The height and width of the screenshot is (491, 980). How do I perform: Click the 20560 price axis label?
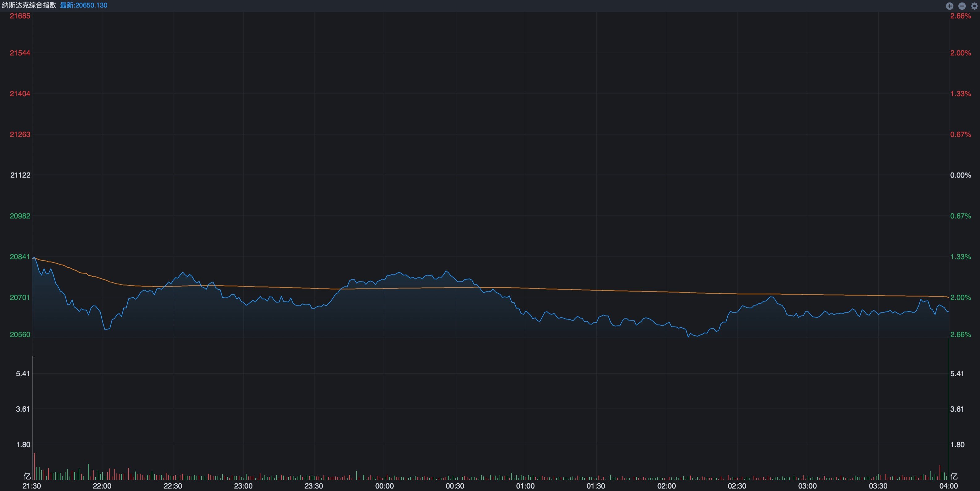(x=20, y=334)
